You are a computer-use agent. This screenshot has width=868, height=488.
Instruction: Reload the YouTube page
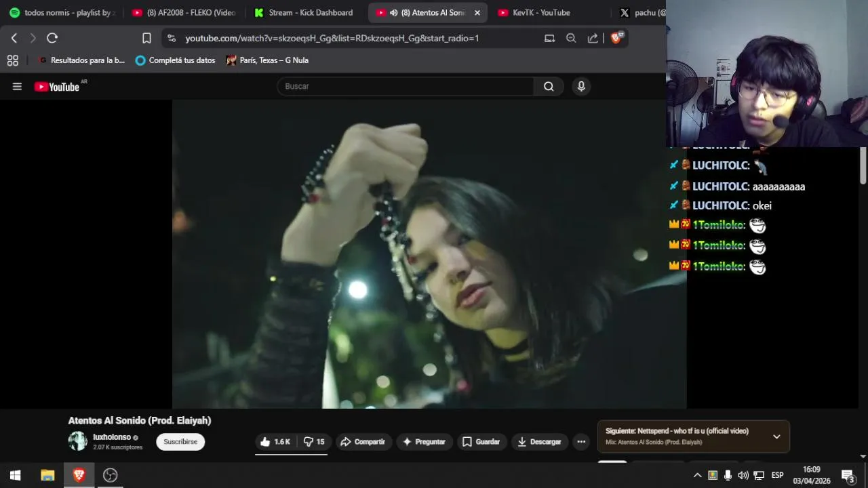52,38
